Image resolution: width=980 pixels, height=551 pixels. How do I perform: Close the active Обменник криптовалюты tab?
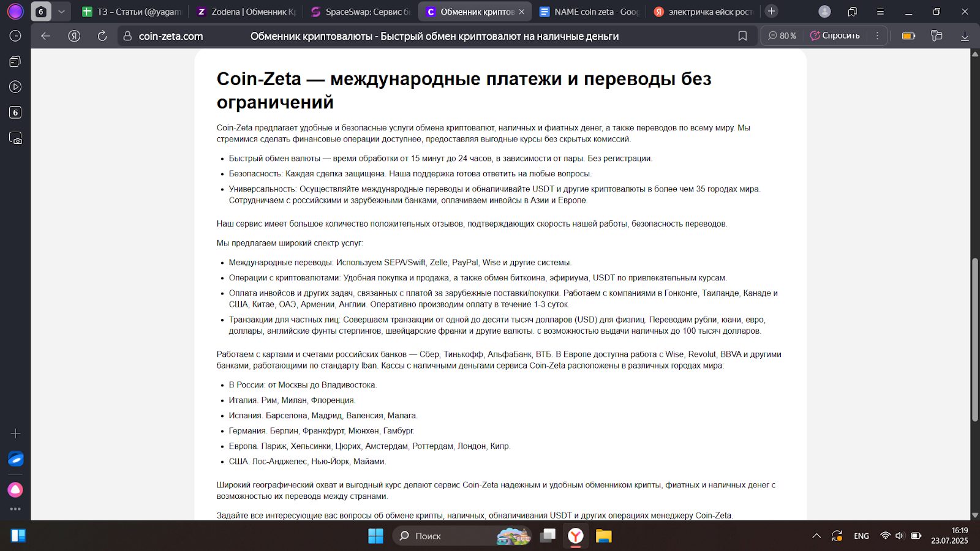522,12
